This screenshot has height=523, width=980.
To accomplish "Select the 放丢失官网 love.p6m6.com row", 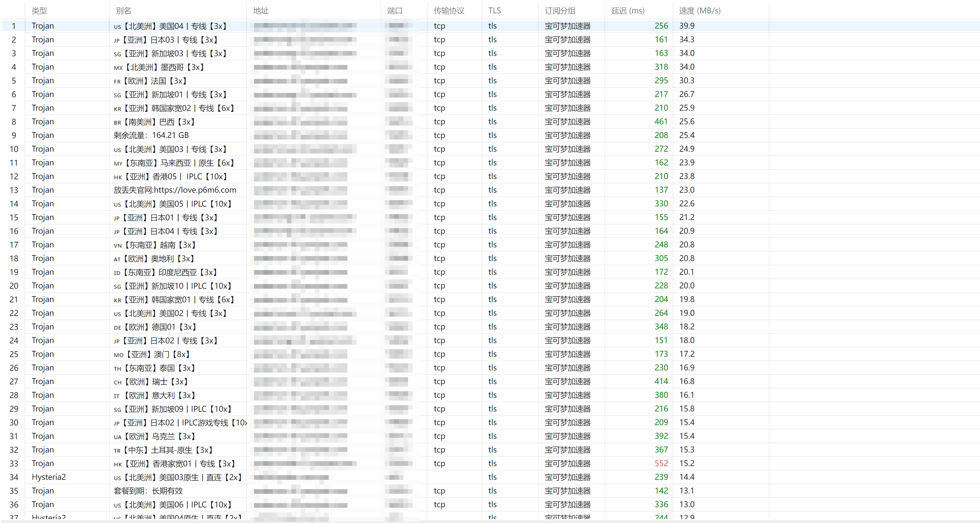I will [490, 190].
